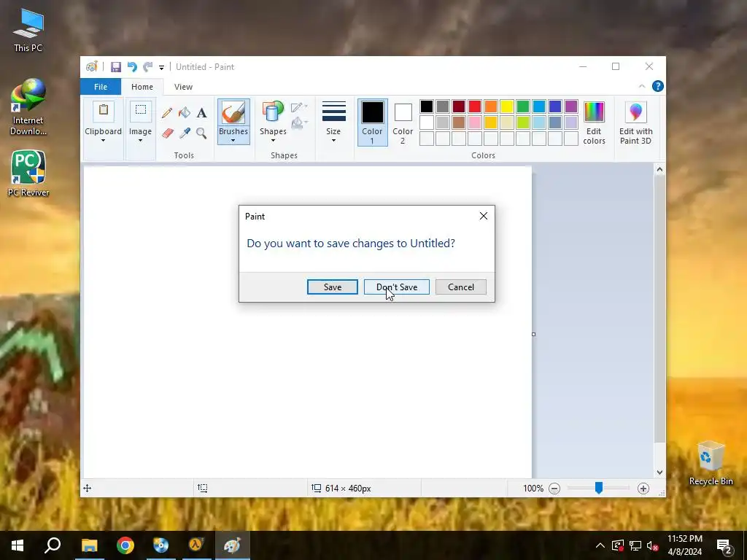This screenshot has height=560, width=747.
Task: Switch to the View tab
Action: [183, 87]
